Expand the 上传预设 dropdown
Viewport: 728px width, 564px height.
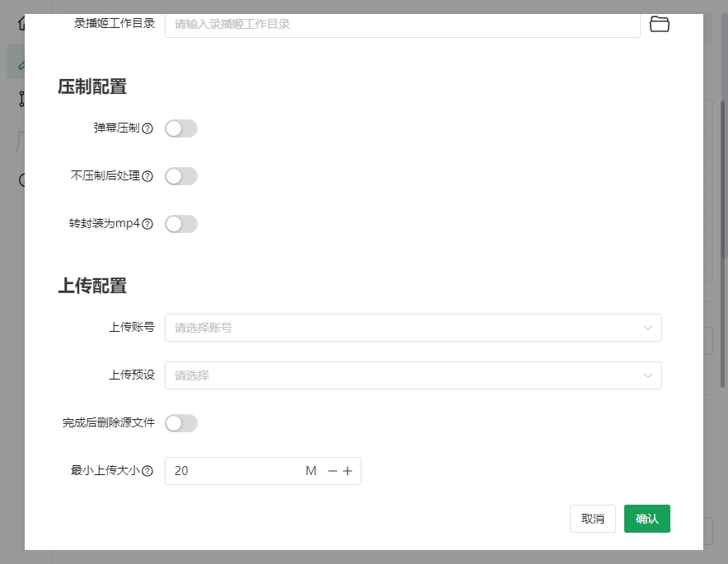(413, 375)
